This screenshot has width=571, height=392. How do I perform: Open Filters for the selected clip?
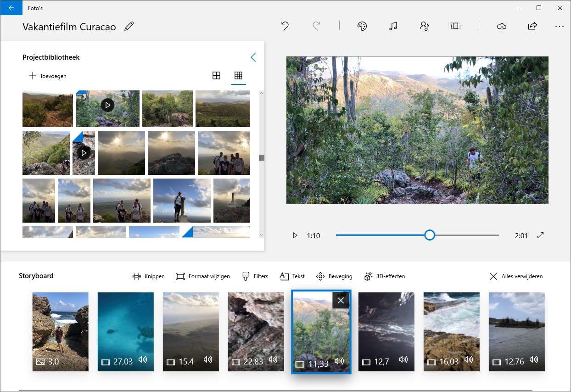(255, 276)
